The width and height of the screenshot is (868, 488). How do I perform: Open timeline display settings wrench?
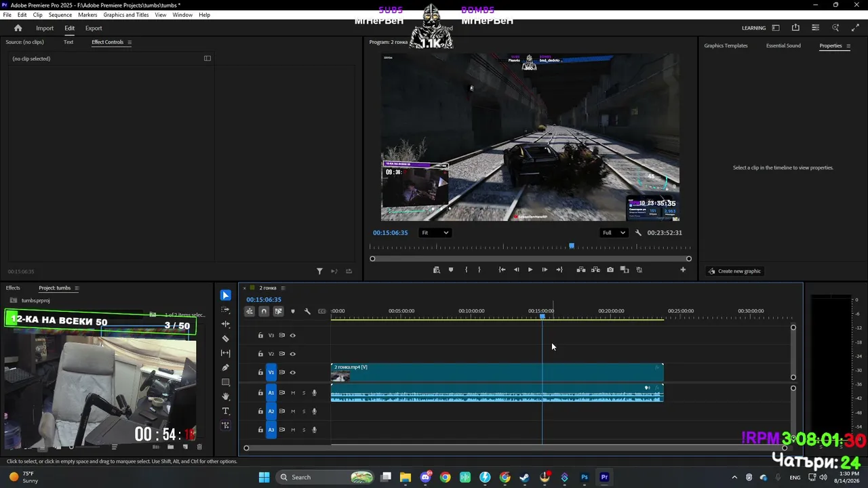tap(307, 311)
